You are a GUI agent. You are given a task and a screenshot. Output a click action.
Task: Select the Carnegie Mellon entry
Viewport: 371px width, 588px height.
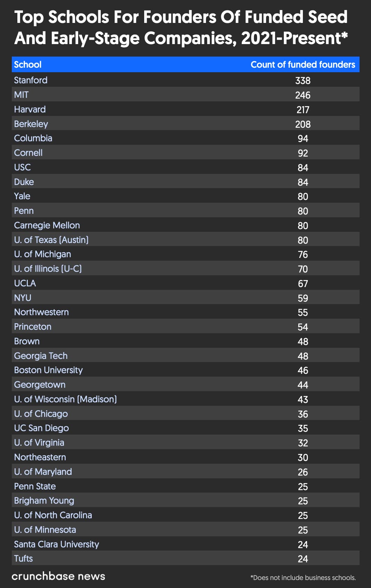click(47, 225)
